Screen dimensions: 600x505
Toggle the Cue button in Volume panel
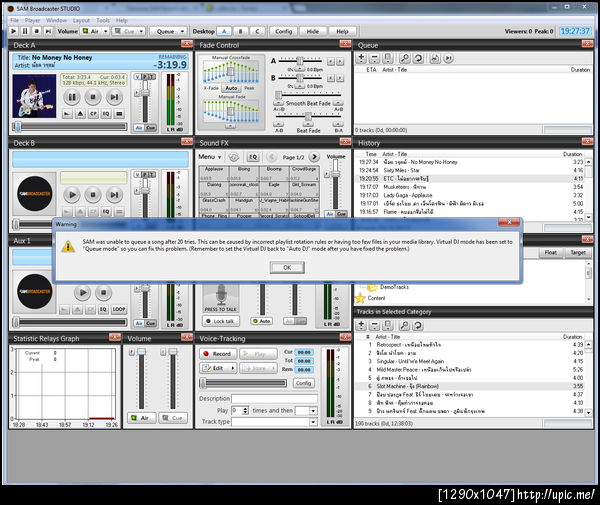pos(173,418)
